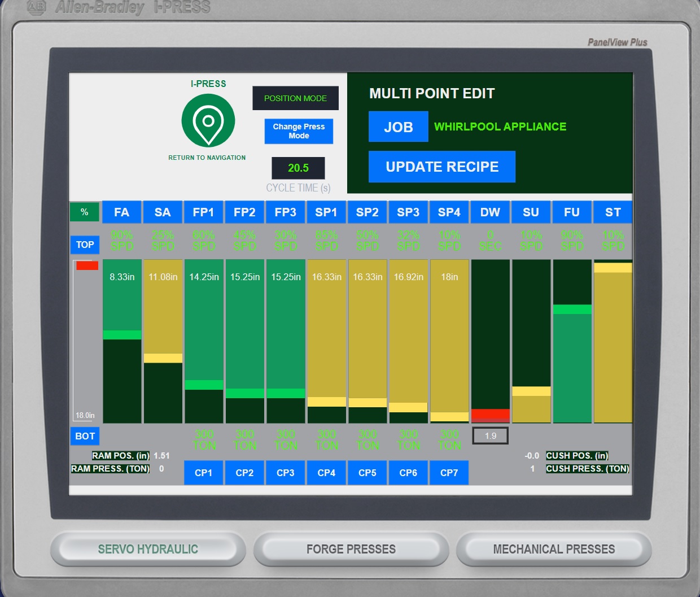Select the FU column header
700x597 pixels.
pos(572,212)
